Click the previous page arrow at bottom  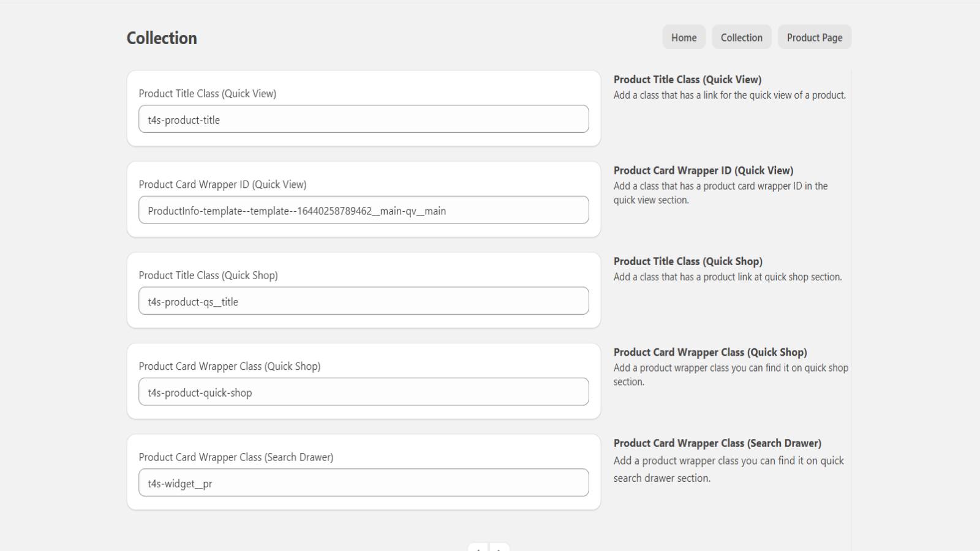pyautogui.click(x=477, y=547)
